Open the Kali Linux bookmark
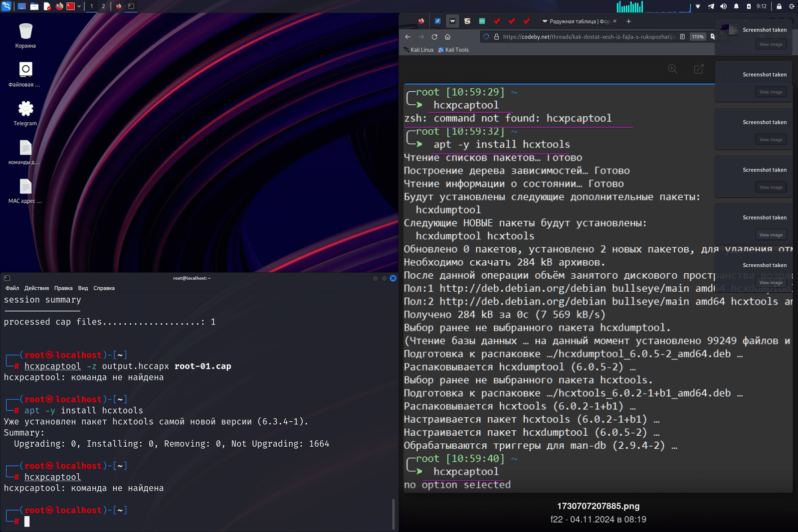The image size is (798, 532). pyautogui.click(x=418, y=50)
